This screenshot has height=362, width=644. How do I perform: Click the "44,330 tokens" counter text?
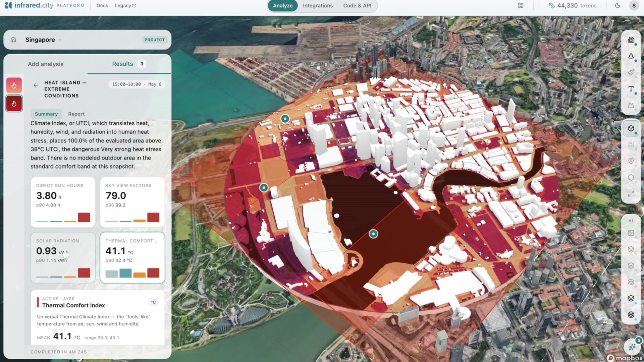577,5
